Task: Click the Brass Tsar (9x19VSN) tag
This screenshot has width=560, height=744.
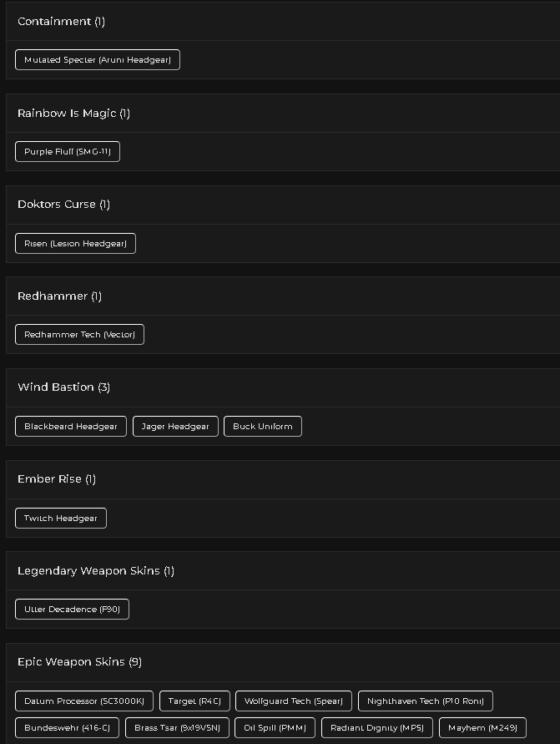Action: [x=177, y=728]
